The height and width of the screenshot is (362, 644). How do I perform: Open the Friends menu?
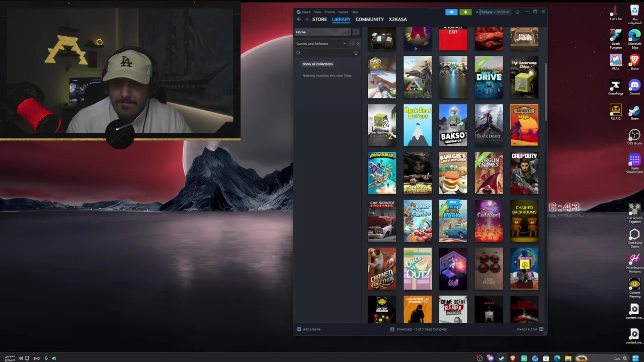coord(330,12)
